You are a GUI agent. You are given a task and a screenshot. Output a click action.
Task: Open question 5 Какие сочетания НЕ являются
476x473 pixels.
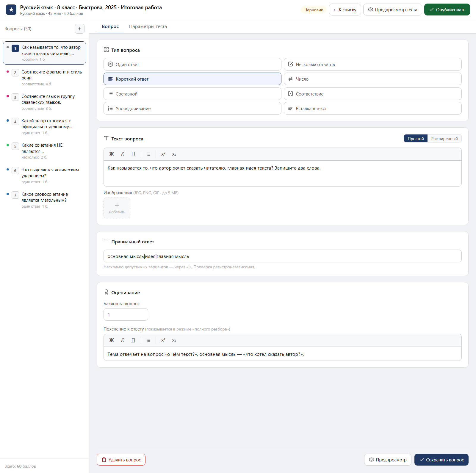(x=45, y=151)
